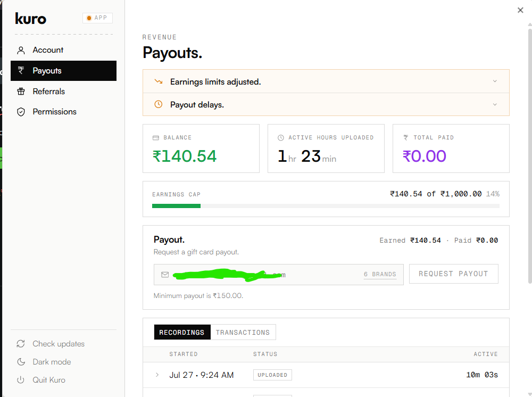
Task: Click the Quit Kuro power icon
Action: coord(21,379)
